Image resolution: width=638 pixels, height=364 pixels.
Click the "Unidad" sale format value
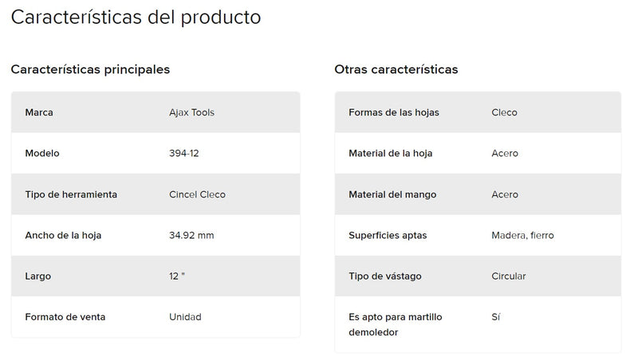pos(185,317)
